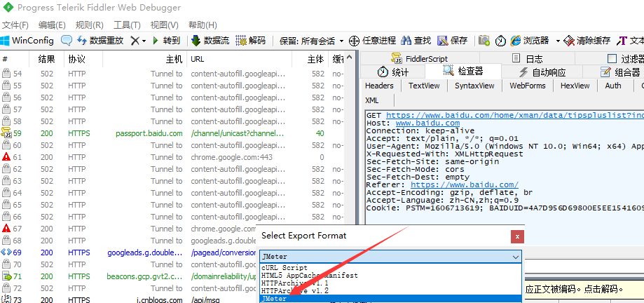
Task: Open the GET tipspluslist request URL link
Action: point(514,116)
